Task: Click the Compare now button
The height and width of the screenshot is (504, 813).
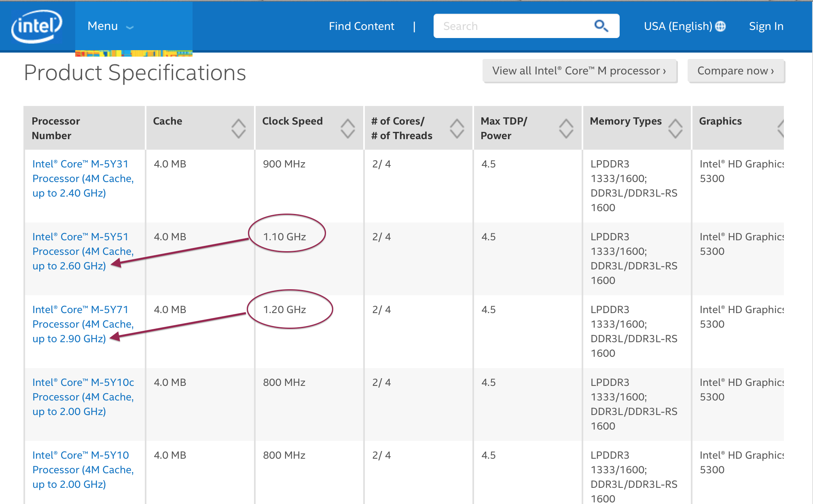Action: (736, 71)
